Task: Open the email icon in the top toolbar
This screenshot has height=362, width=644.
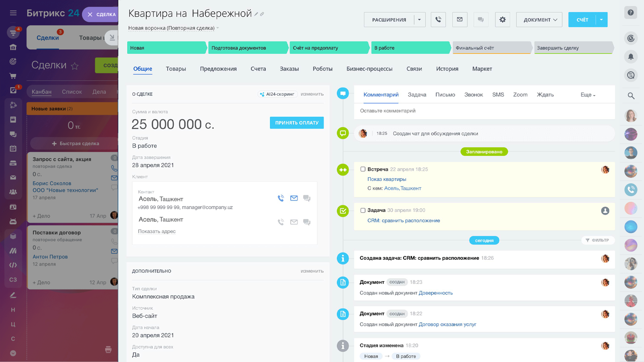Action: [x=459, y=20]
